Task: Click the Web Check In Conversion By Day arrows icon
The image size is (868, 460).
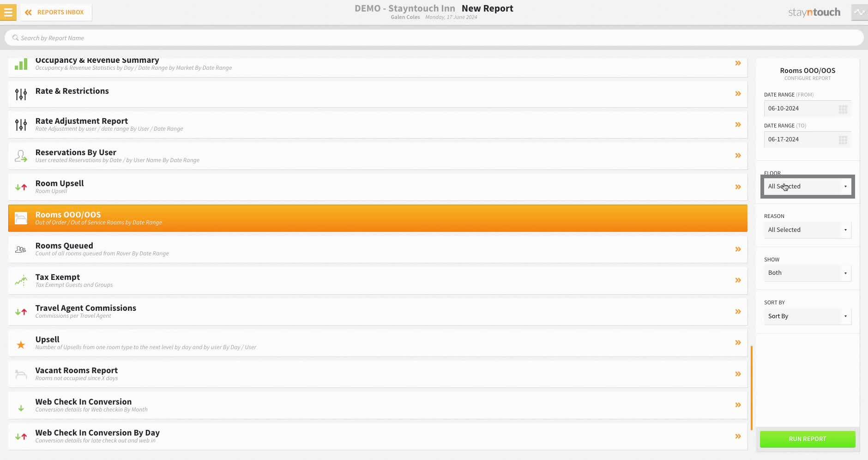Action: [x=21, y=436]
